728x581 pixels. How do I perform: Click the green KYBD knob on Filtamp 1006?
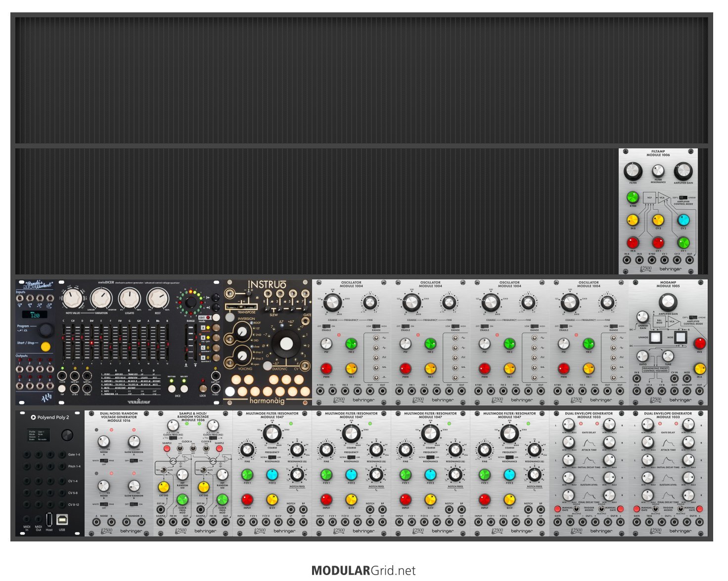pos(633,197)
